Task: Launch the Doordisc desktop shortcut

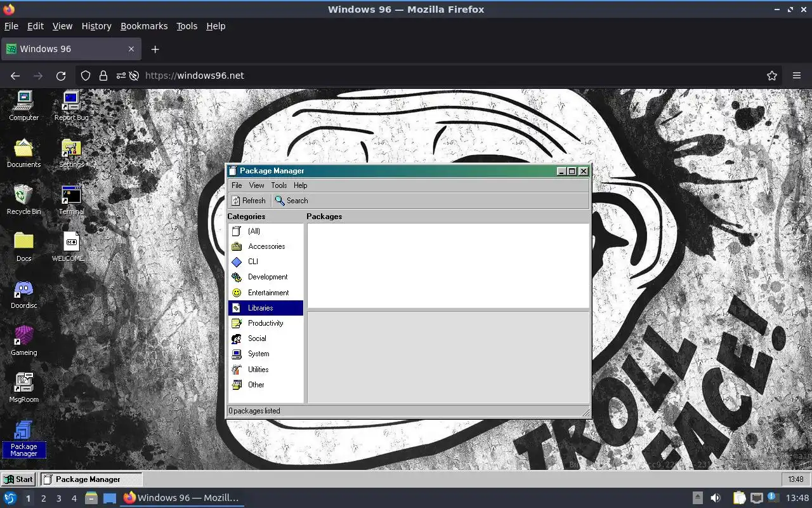Action: click(23, 294)
